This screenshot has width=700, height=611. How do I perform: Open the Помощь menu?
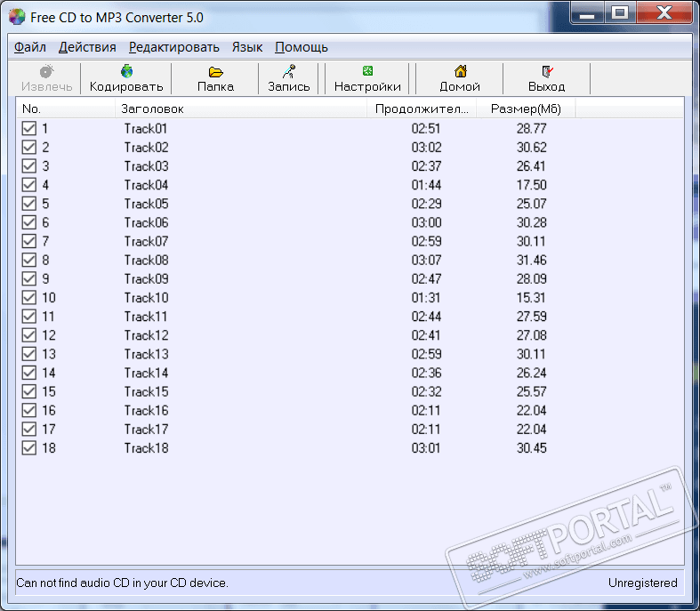coord(302,47)
